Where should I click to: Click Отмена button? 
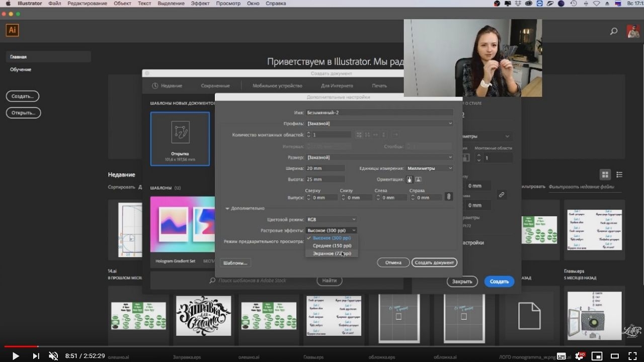click(x=393, y=262)
